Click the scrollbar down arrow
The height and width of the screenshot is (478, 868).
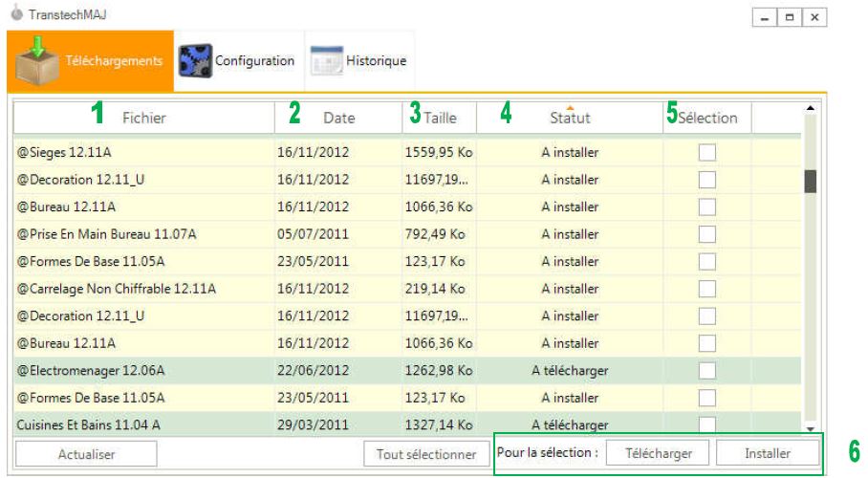811,430
